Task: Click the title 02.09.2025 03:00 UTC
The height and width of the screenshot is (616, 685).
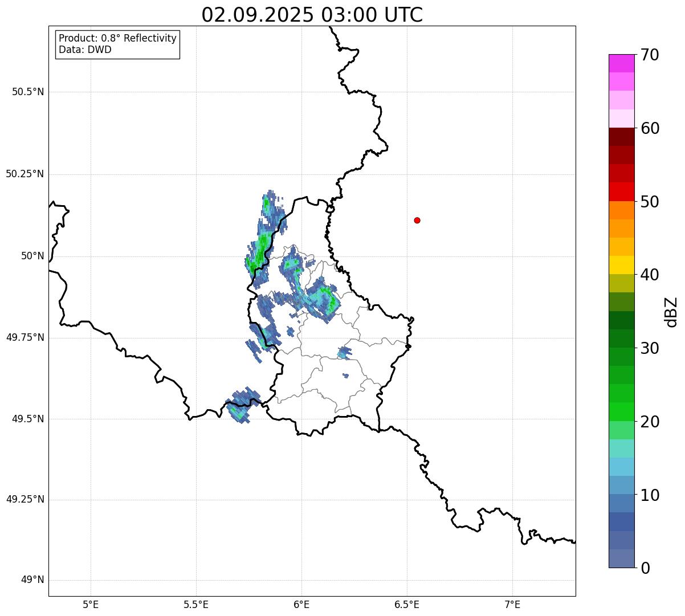Action: point(312,15)
